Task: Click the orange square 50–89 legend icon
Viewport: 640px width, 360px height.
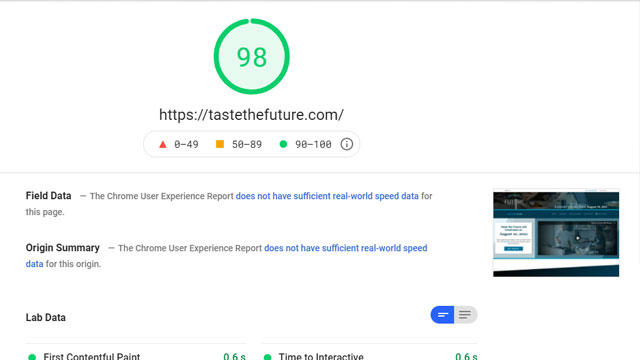Action: pyautogui.click(x=220, y=144)
